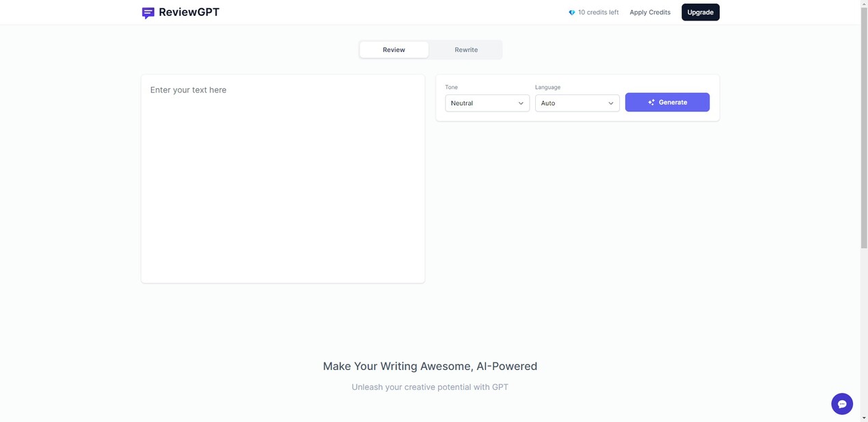Click the scrollbar up arrow
This screenshot has height=422, width=868.
[865, 3]
